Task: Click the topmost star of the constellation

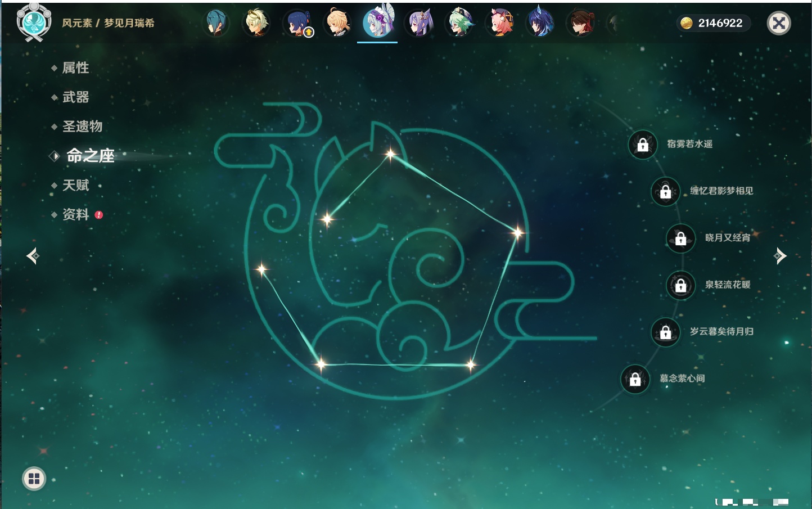Action: (390, 154)
